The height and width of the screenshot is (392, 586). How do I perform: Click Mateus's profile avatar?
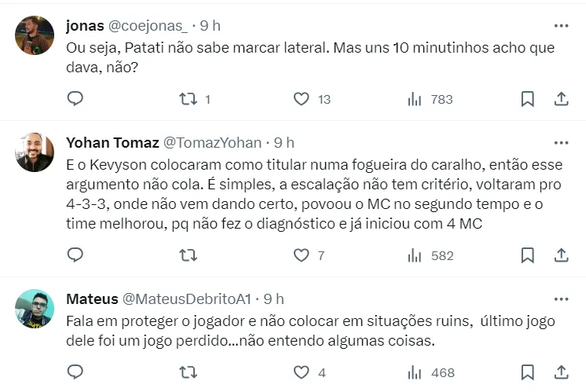tap(35, 309)
